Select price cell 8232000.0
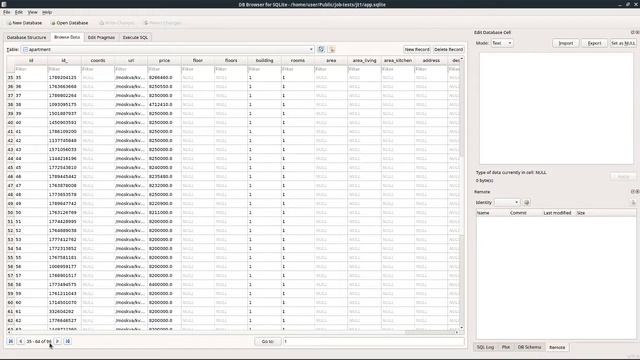 coord(164,186)
